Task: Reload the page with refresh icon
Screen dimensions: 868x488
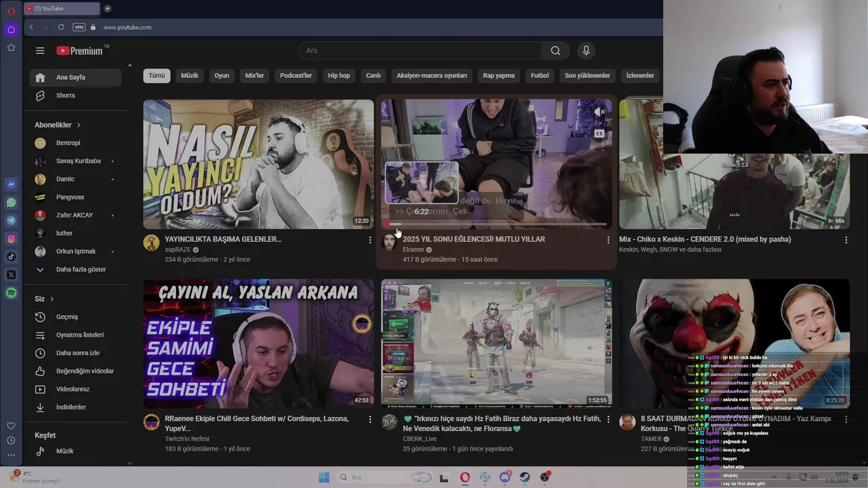Action: (x=61, y=27)
